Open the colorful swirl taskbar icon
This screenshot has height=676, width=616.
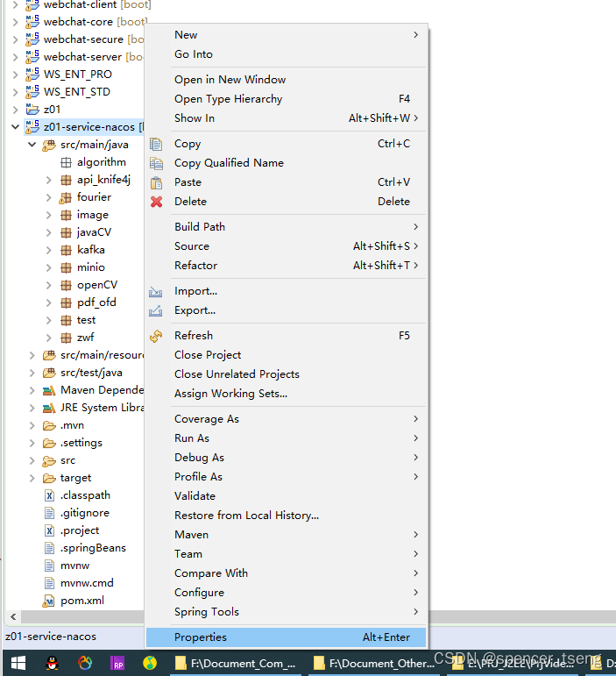(x=85, y=663)
